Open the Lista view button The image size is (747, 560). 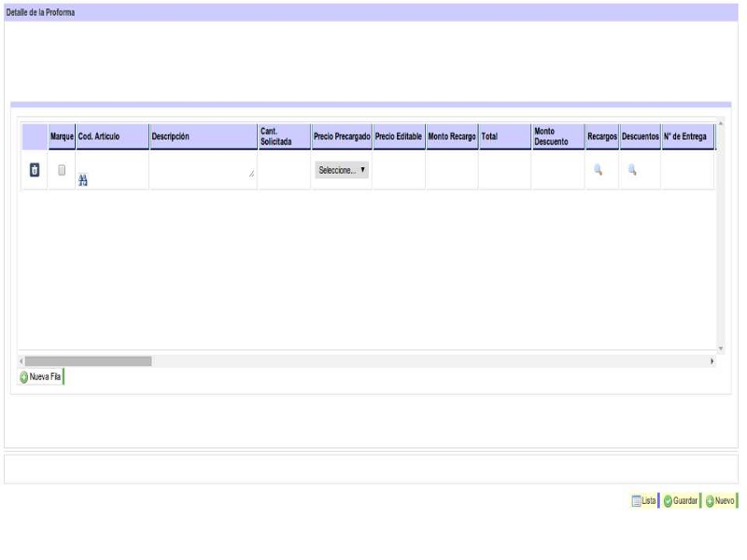(x=643, y=501)
